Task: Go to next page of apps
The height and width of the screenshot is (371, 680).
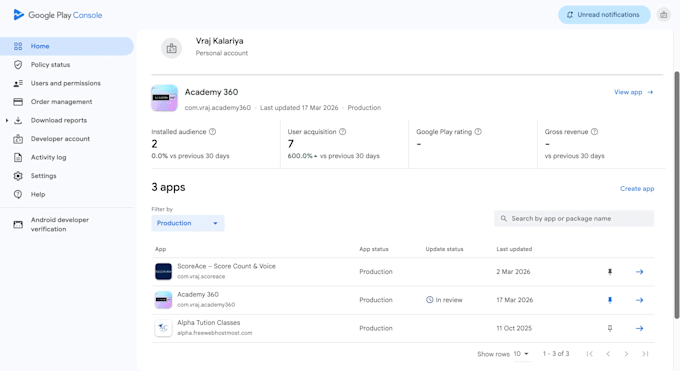Action: tap(626, 354)
